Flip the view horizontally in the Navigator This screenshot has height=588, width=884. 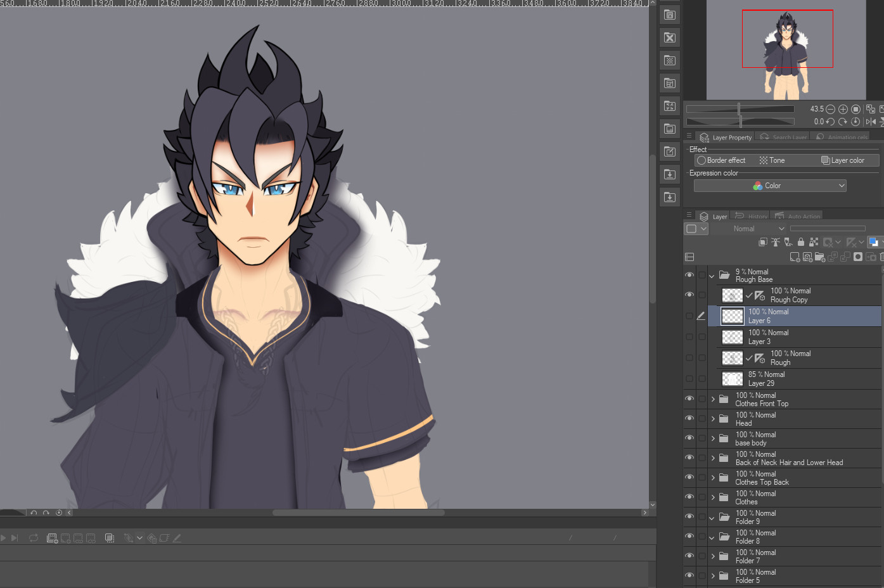point(871,122)
